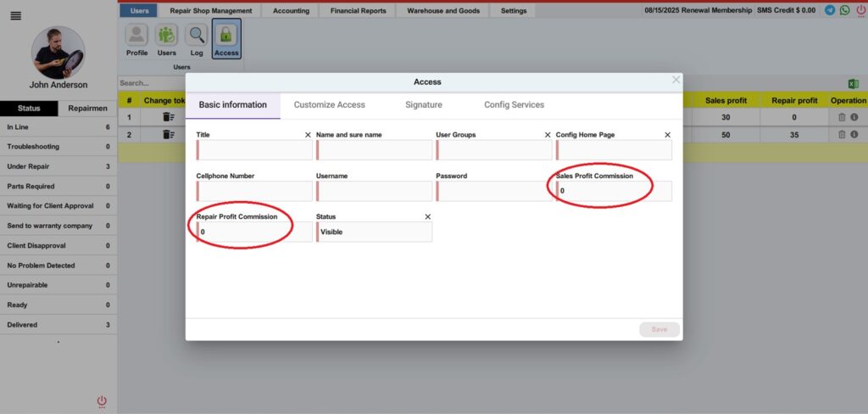Image resolution: width=868 pixels, height=414 pixels.
Task: Open the Log magnifier icon
Action: click(x=197, y=40)
